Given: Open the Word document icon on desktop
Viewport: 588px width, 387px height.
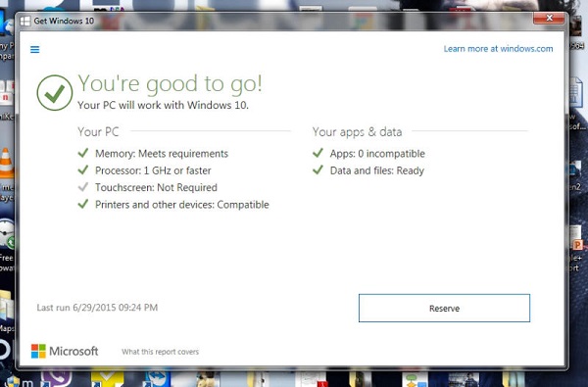Looking at the screenshot, I should [576, 91].
